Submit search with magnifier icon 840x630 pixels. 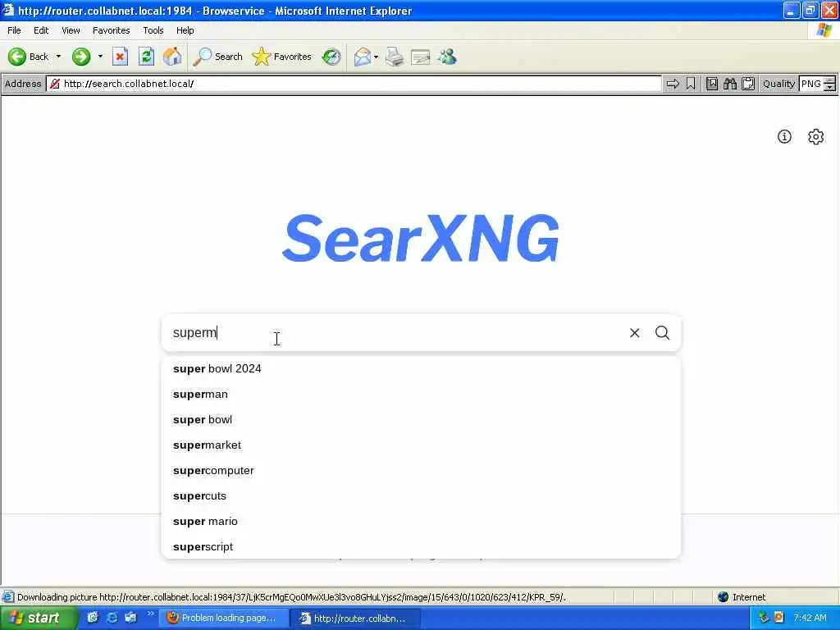662,333
